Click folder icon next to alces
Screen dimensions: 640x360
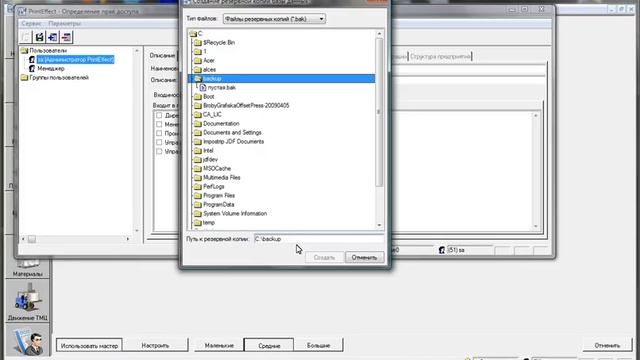click(198, 69)
